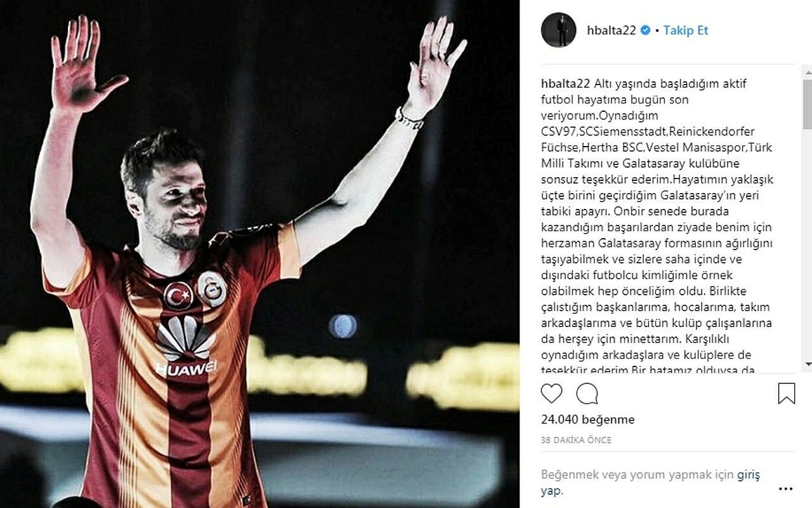Open the three-dot more options menu

pyautogui.click(x=785, y=489)
